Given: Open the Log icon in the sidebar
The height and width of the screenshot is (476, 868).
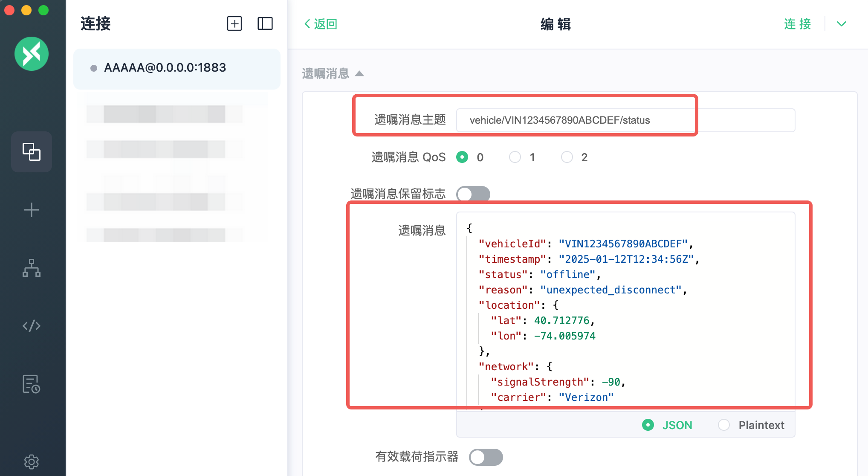Looking at the screenshot, I should [32, 384].
